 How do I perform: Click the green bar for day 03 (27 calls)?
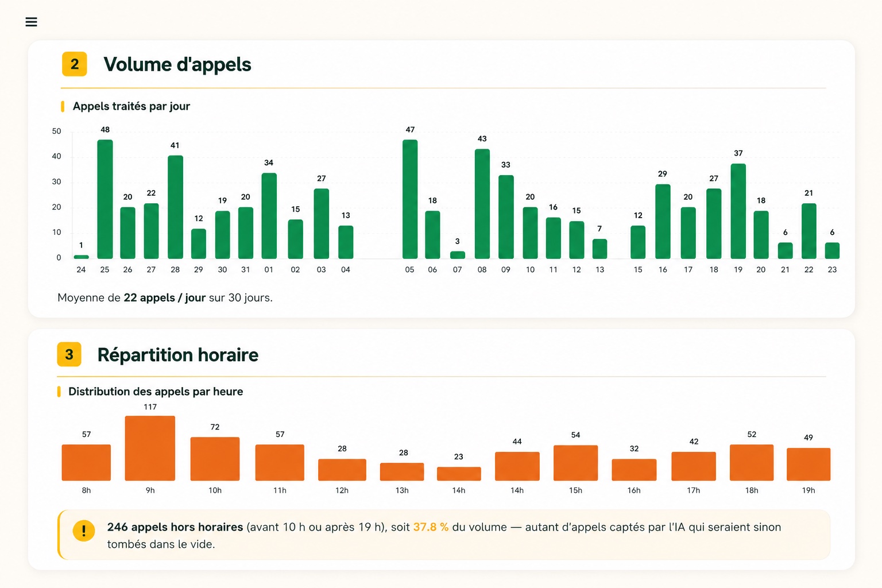[322, 224]
